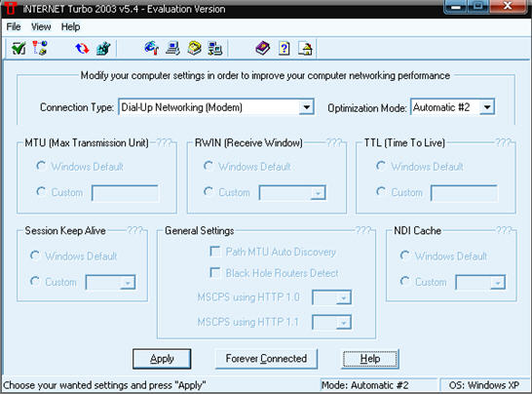Click the red and blue circular arrows icon

pos(82,48)
